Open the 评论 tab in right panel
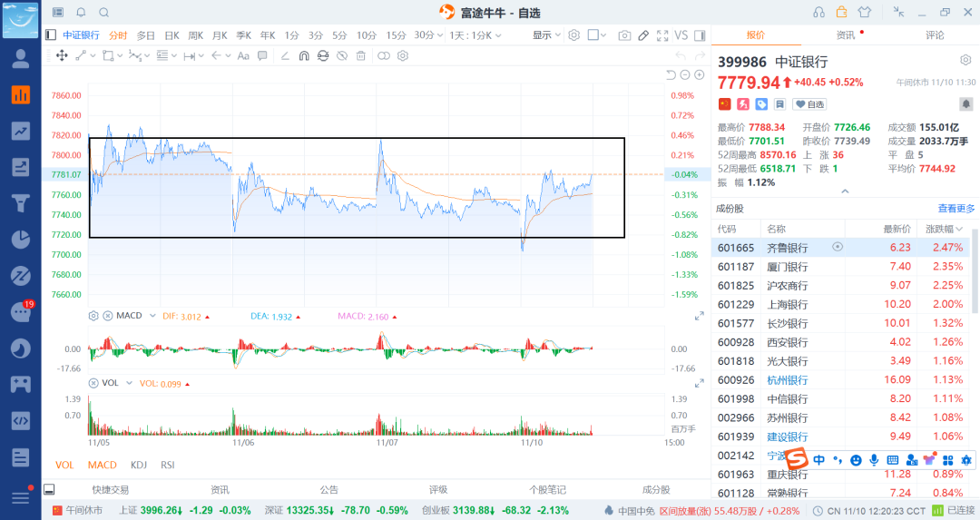Screen dimensions: 980x520 click(935, 35)
